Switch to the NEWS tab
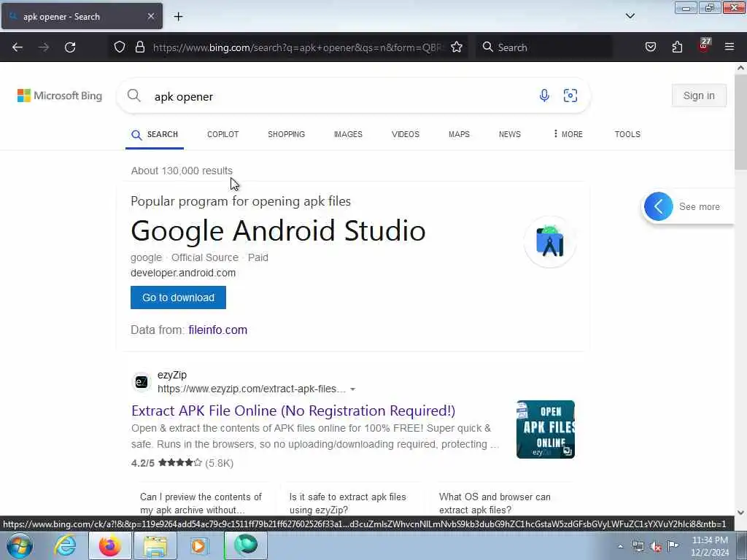This screenshot has height=560, width=747. (510, 134)
